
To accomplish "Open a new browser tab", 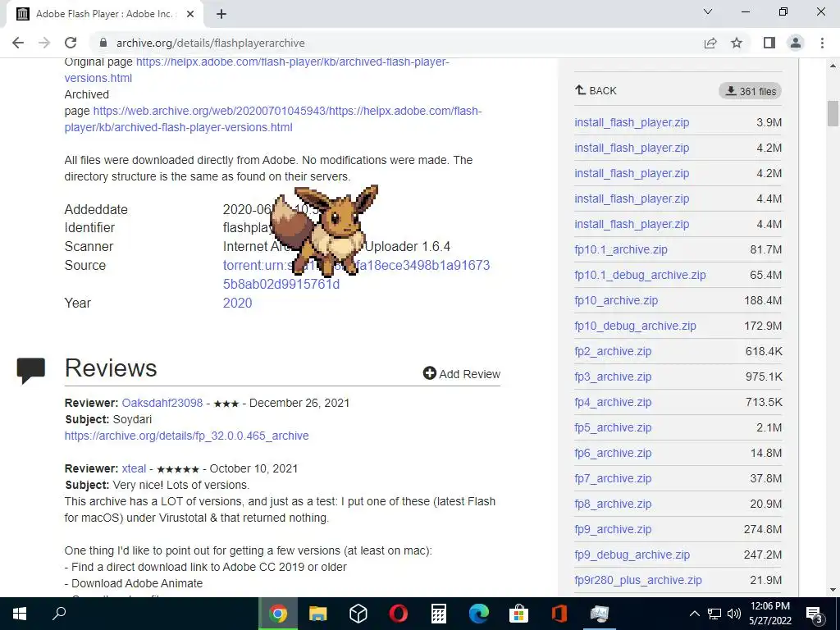I will click(x=221, y=14).
